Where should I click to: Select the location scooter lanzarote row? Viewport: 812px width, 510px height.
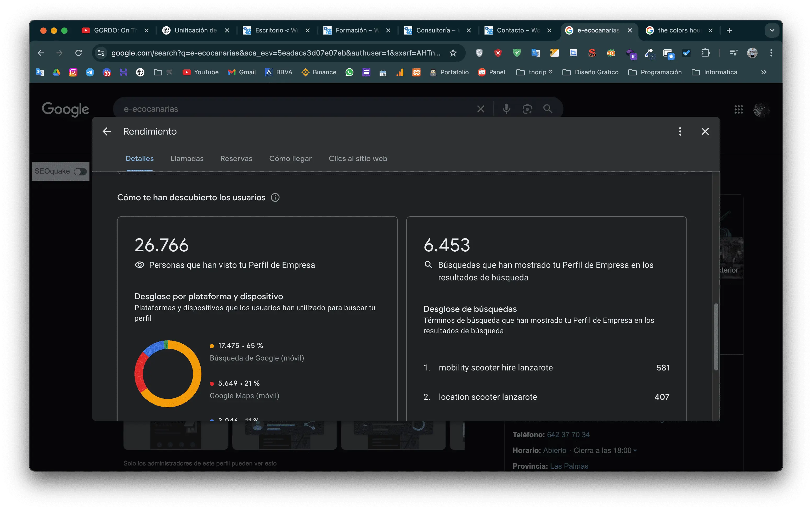tap(546, 397)
